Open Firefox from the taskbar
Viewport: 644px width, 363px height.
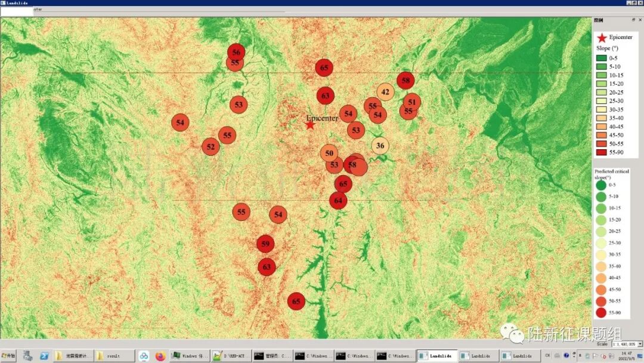click(160, 356)
